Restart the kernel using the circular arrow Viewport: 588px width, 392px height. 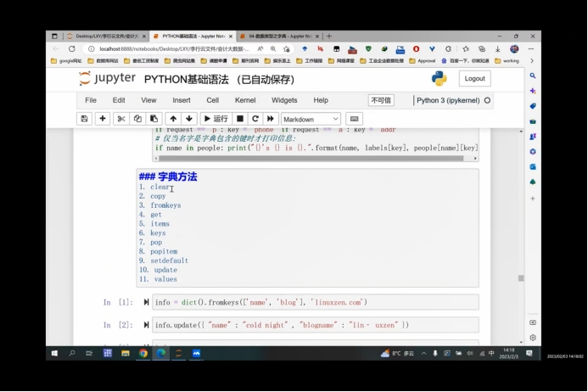tap(255, 119)
